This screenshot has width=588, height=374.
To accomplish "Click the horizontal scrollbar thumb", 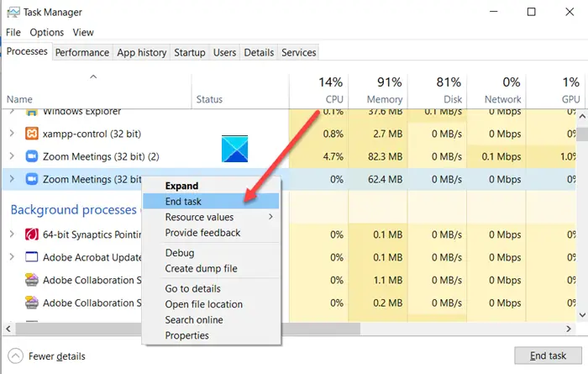I will coord(187,329).
